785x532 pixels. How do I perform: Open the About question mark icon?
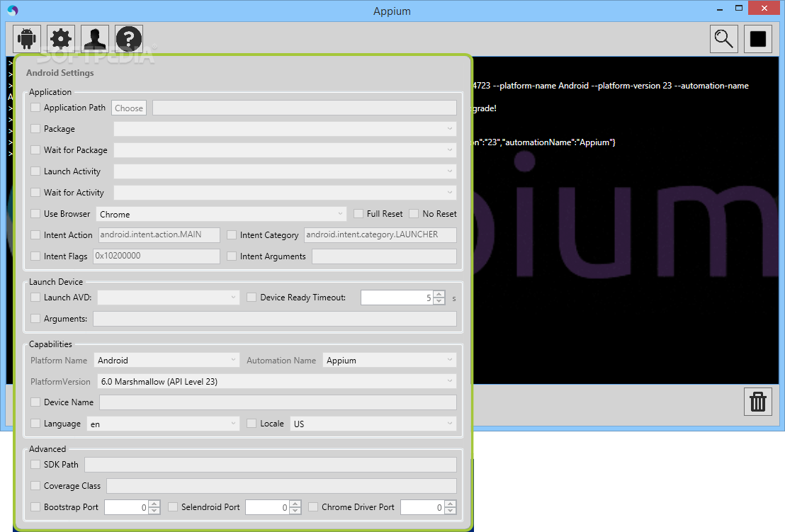pyautogui.click(x=129, y=38)
